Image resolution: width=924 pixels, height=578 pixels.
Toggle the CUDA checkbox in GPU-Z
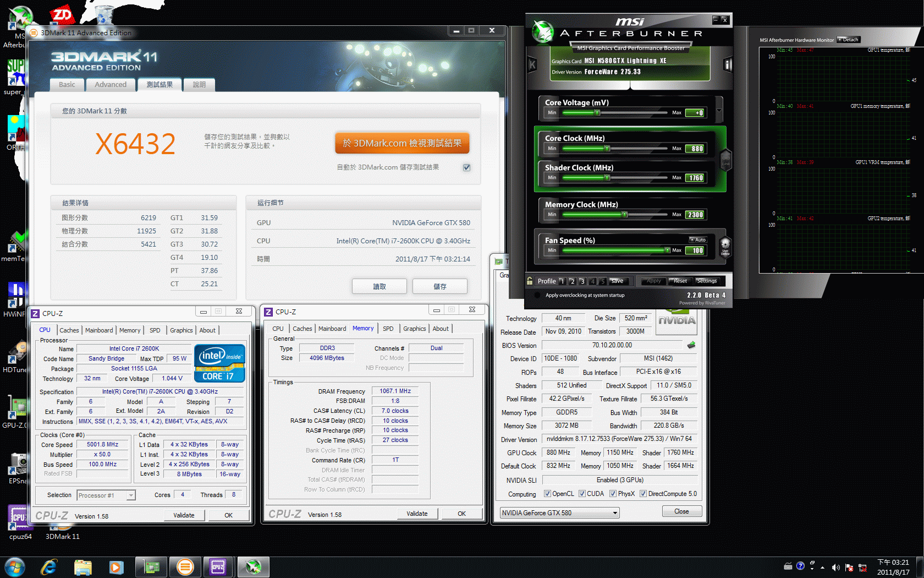(x=582, y=494)
